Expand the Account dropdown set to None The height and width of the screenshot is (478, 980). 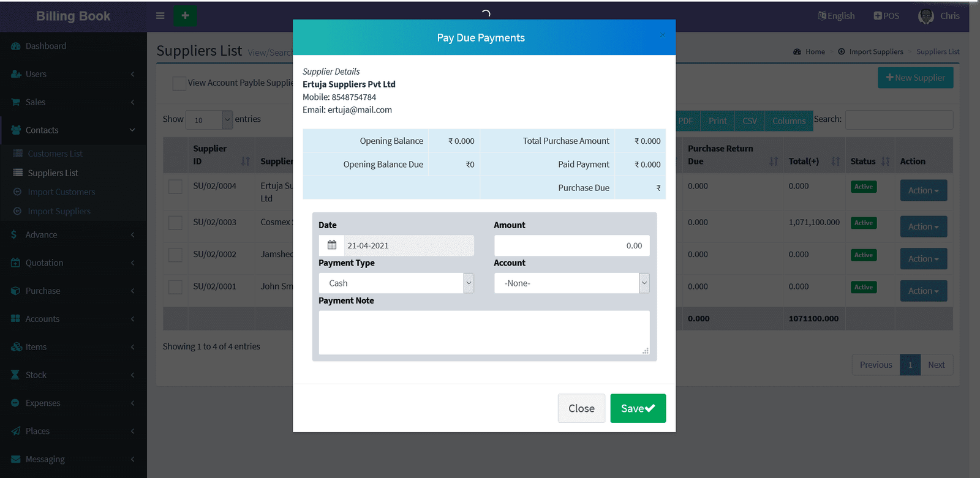571,283
